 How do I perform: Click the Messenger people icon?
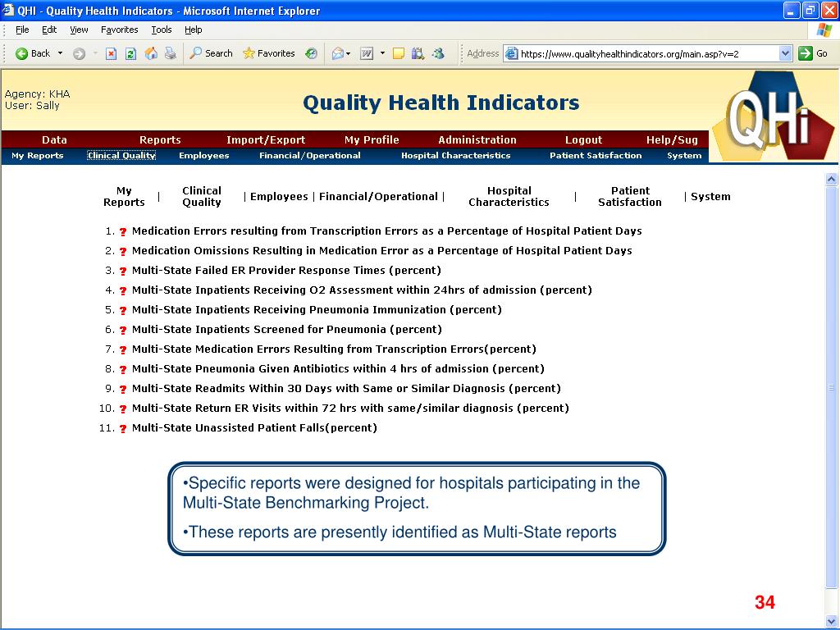(438, 53)
